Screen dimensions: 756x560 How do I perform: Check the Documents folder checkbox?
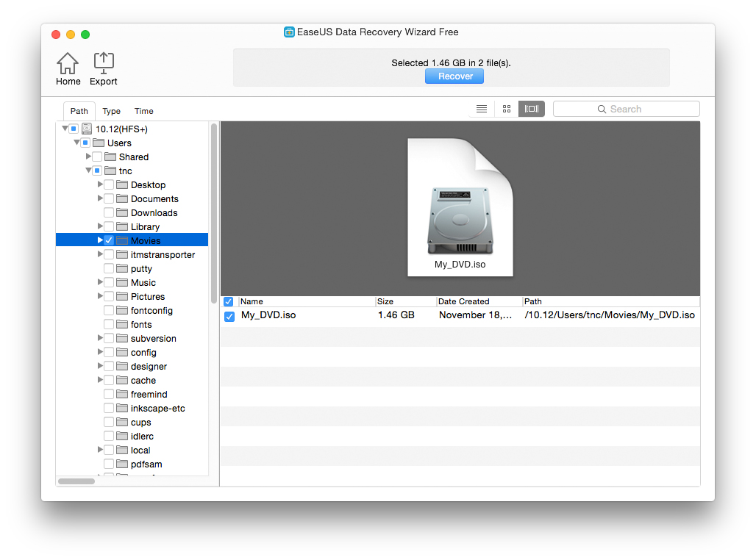109,198
